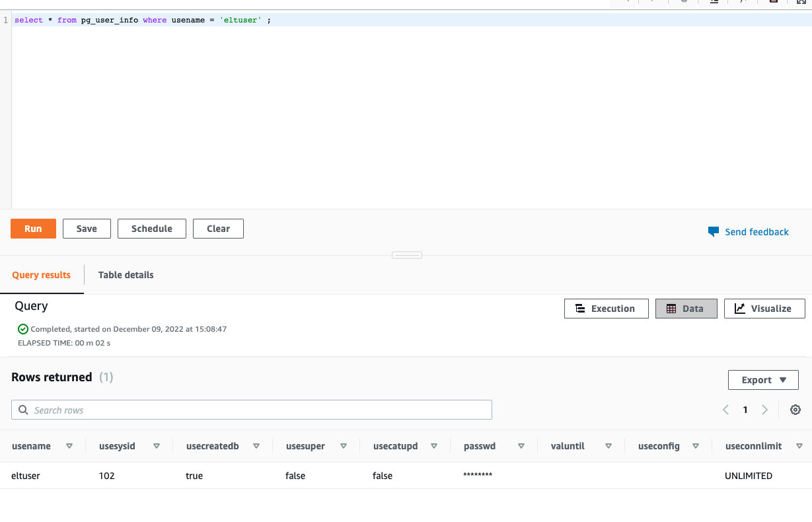812x522 pixels.
Task: Sort by usesuper column arrow
Action: point(344,446)
